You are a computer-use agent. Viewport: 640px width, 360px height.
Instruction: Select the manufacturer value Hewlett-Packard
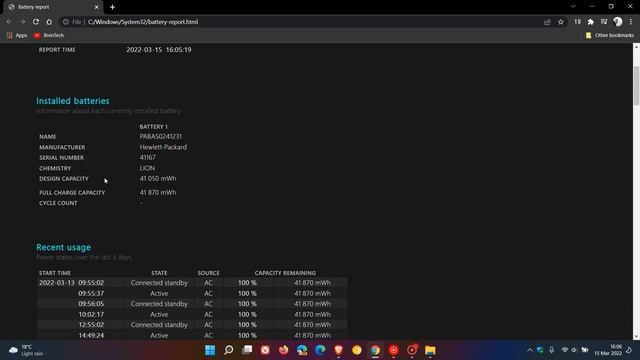(x=163, y=147)
